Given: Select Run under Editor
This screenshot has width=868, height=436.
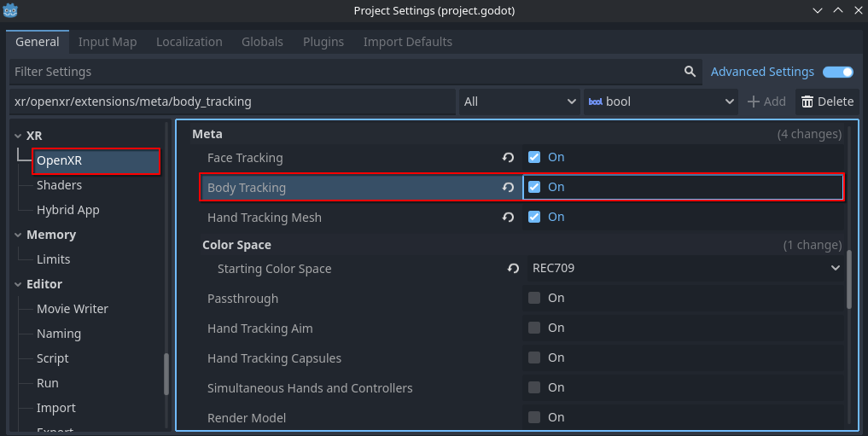Looking at the screenshot, I should [x=48, y=383].
